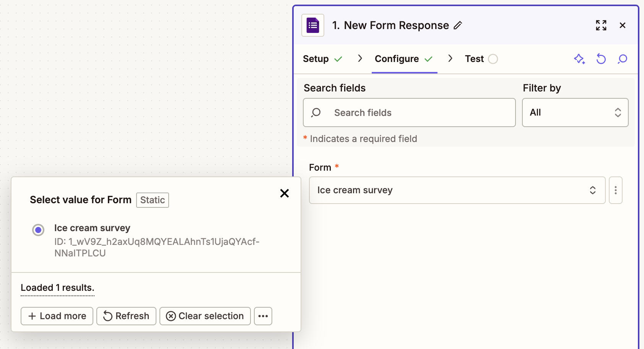Expand the step to fullscreen view

pos(601,25)
